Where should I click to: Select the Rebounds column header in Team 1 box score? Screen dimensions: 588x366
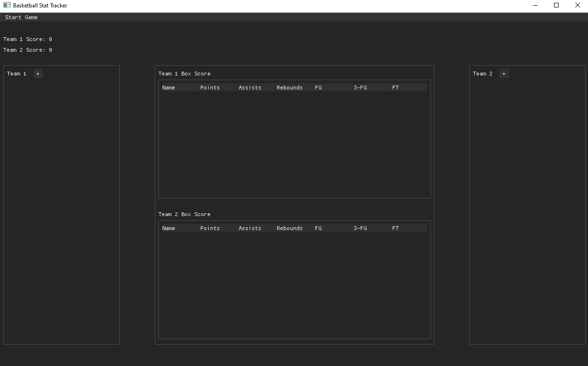pos(289,87)
